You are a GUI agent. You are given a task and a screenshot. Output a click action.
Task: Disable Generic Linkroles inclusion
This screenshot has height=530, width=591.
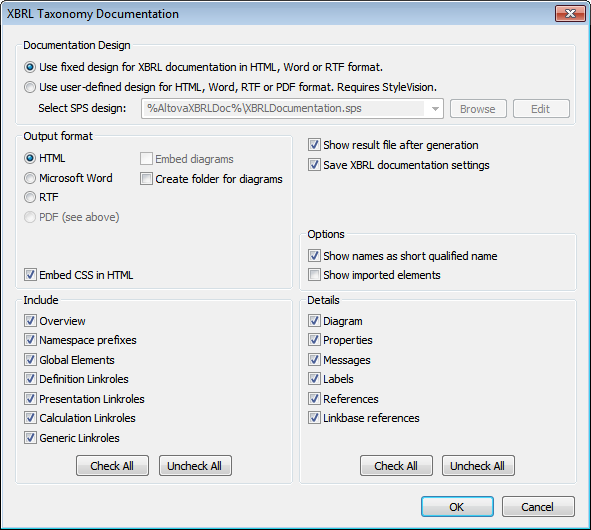click(30, 438)
